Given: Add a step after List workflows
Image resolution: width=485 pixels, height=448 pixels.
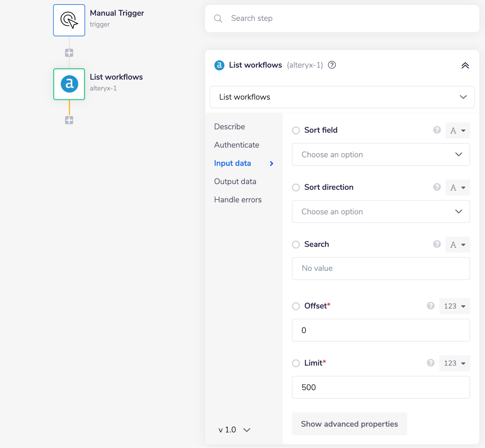Looking at the screenshot, I should (69, 120).
